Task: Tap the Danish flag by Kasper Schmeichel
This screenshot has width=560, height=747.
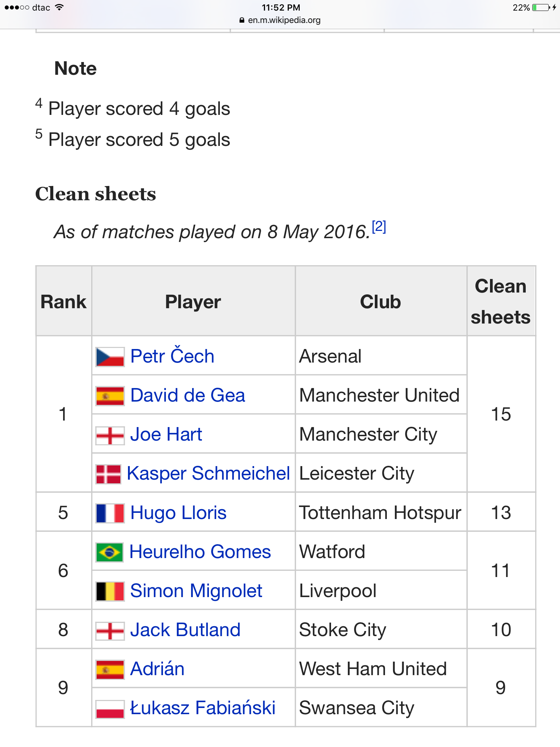Action: 108,474
